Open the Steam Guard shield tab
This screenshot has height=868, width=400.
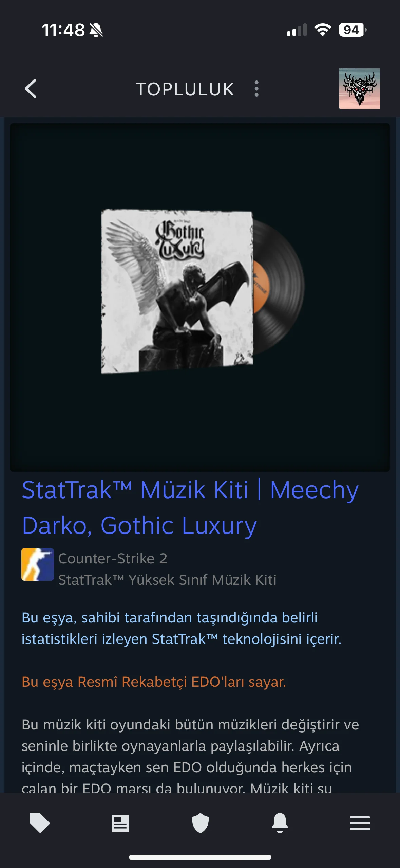pyautogui.click(x=200, y=823)
